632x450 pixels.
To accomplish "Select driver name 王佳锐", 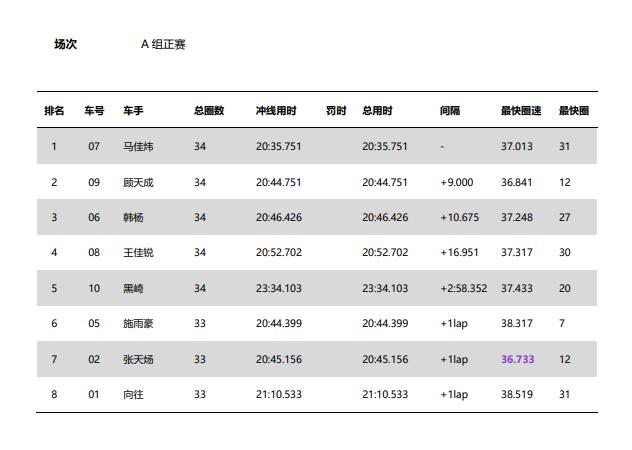I will tap(138, 252).
